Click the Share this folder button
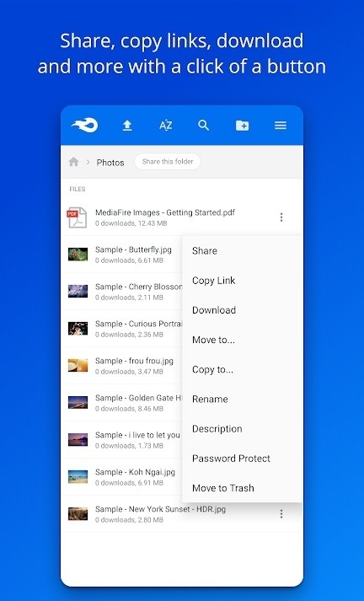This screenshot has height=601, width=364. pos(168,162)
